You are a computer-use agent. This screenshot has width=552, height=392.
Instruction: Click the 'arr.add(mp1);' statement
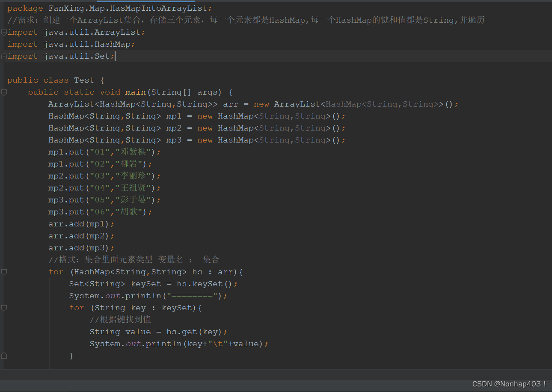(x=82, y=224)
